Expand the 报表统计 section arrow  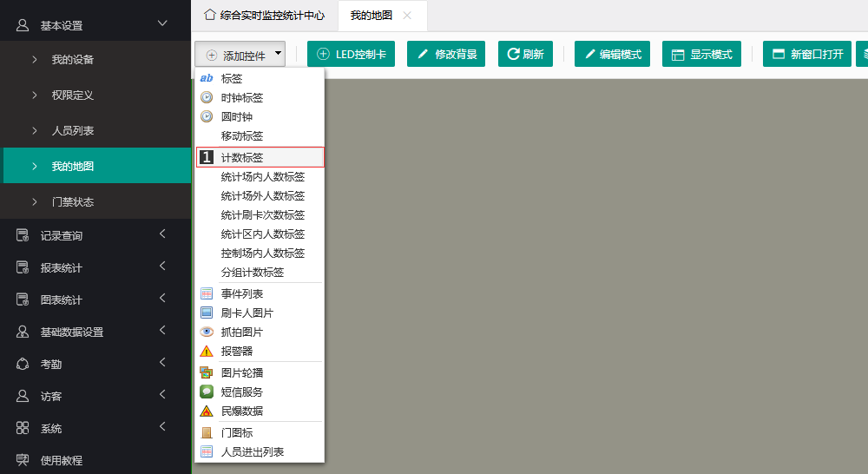(x=162, y=266)
